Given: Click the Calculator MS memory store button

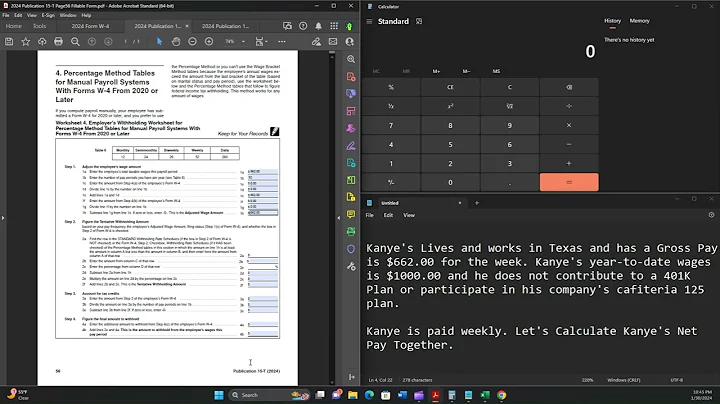Looking at the screenshot, I should coord(496,71).
